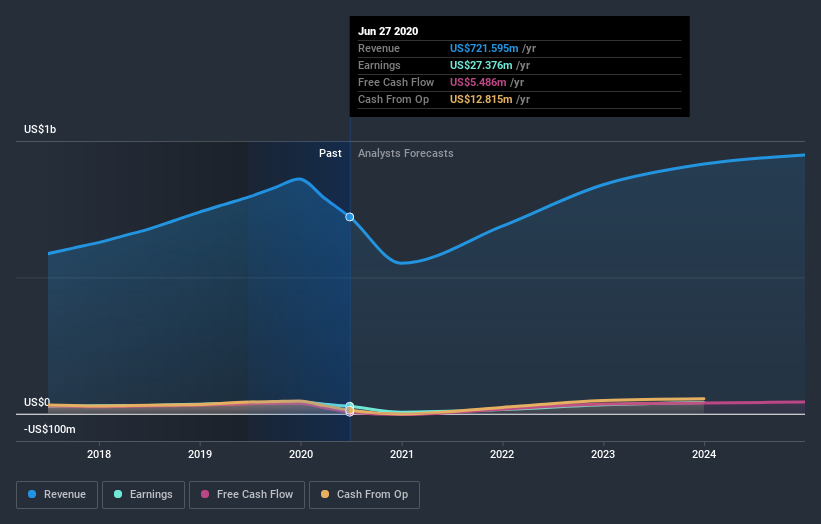Click the Cash From Op label in tooltip
This screenshot has height=524, width=821.
[394, 99]
